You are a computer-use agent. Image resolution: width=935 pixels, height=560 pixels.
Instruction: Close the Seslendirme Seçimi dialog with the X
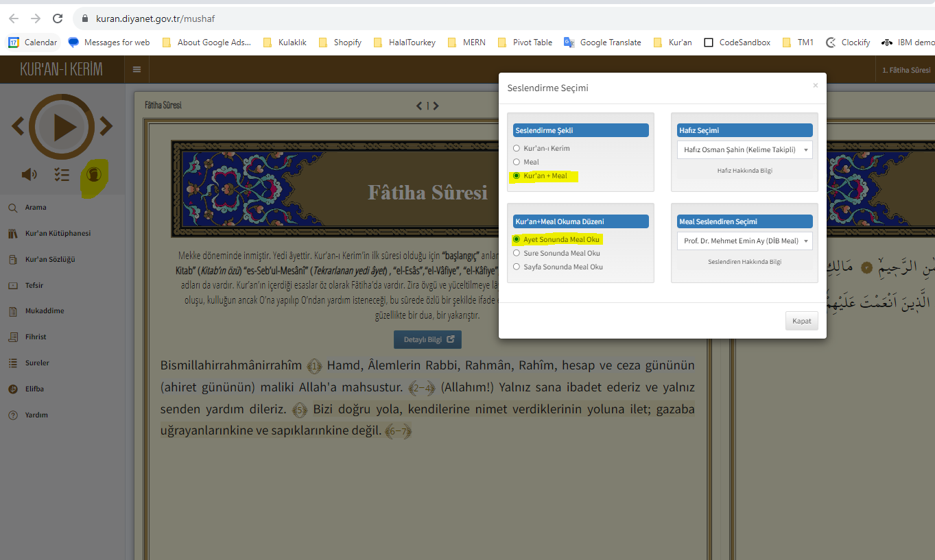pos(815,86)
